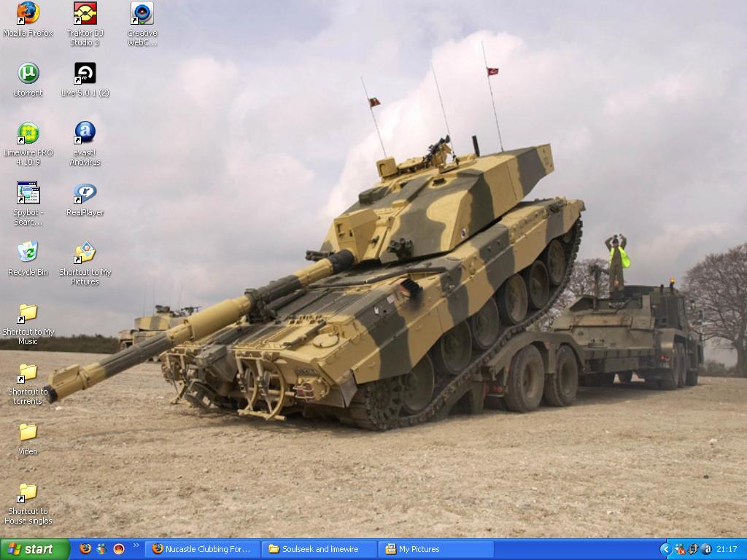This screenshot has height=560, width=747.
Task: Click the system tray clock
Action: pos(727,549)
